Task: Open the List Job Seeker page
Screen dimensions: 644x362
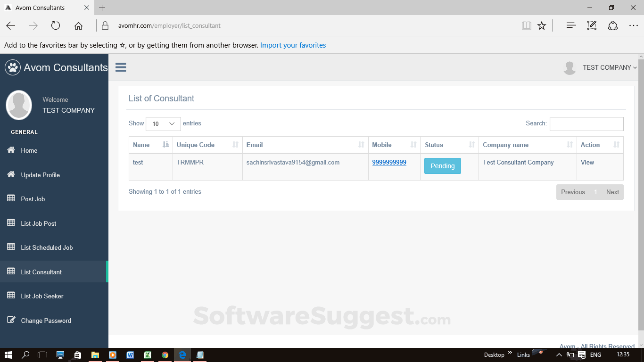Action: click(x=41, y=296)
